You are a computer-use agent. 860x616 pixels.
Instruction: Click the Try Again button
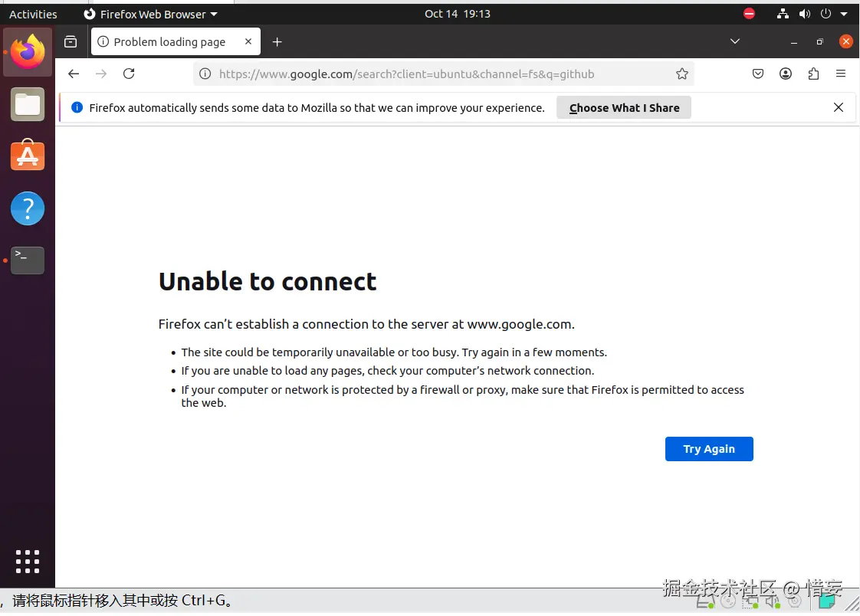tap(709, 449)
